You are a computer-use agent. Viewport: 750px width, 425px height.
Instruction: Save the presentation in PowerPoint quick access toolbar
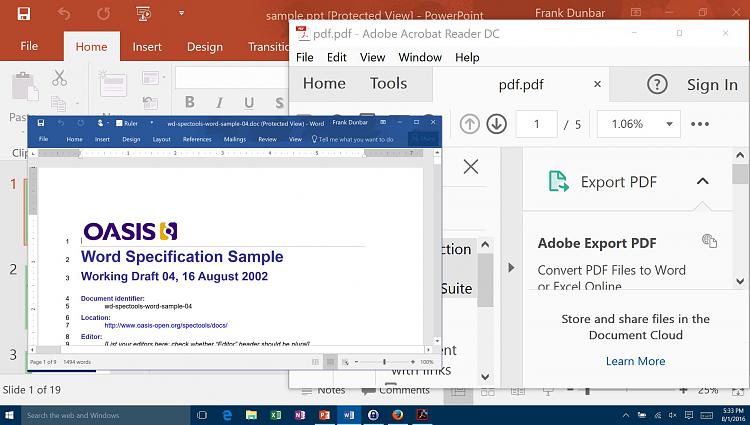pos(24,13)
